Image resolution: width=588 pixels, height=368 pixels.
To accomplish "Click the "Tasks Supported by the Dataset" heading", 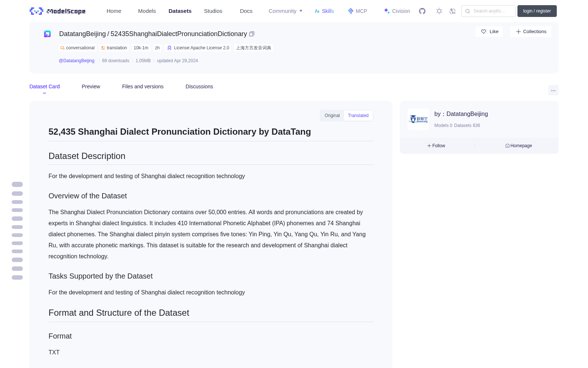I will point(100,276).
